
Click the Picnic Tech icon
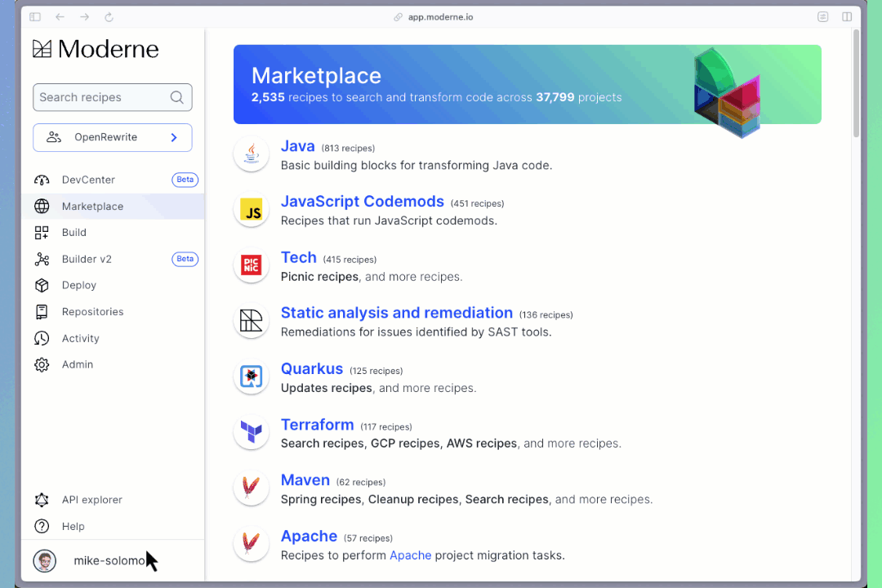pos(251,265)
